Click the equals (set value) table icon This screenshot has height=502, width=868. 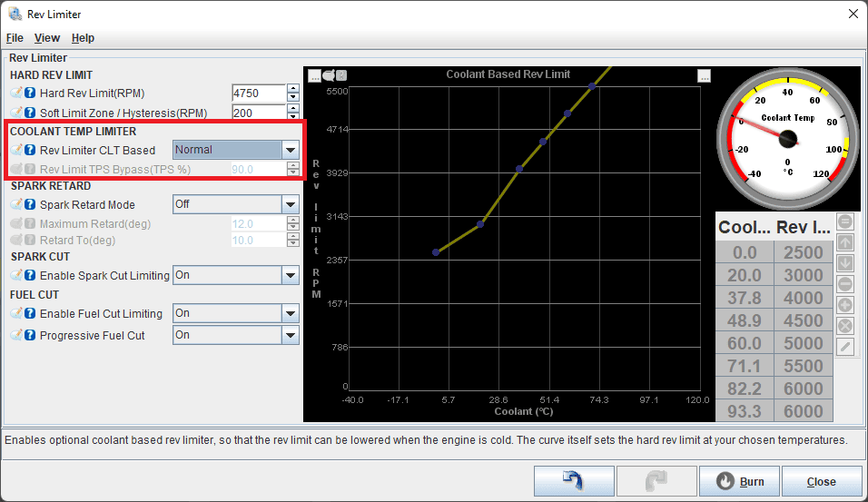844,221
